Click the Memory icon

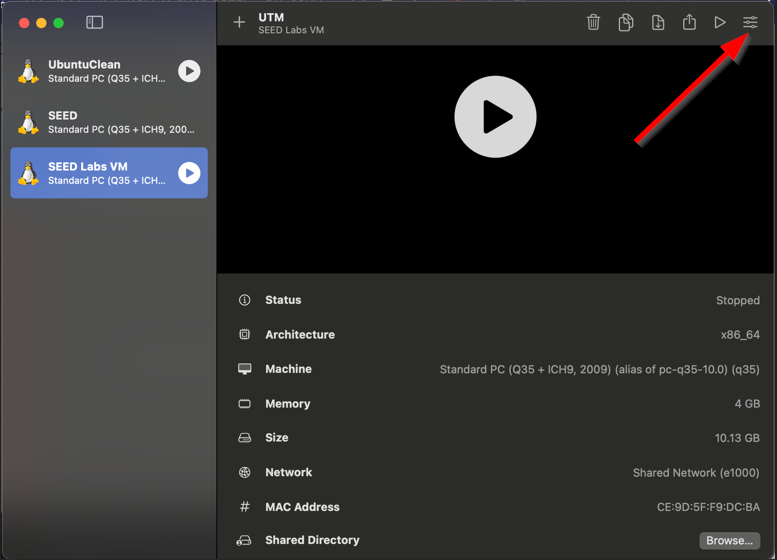pyautogui.click(x=244, y=404)
